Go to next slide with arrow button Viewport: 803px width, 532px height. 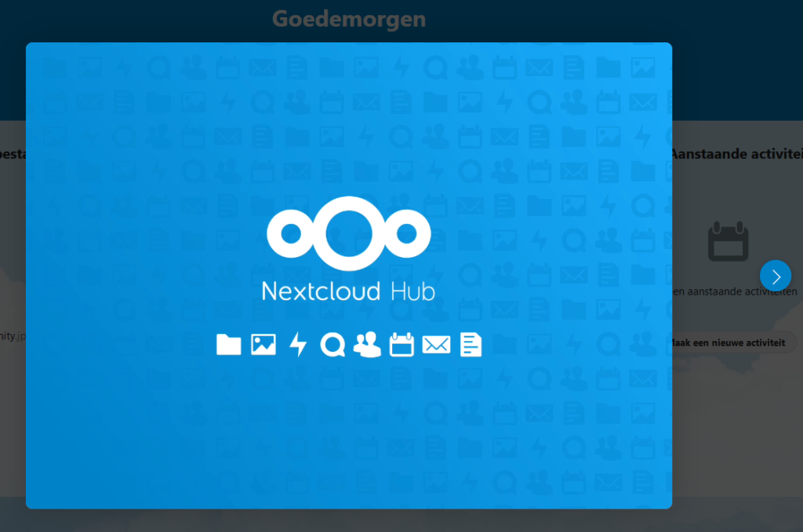click(776, 276)
